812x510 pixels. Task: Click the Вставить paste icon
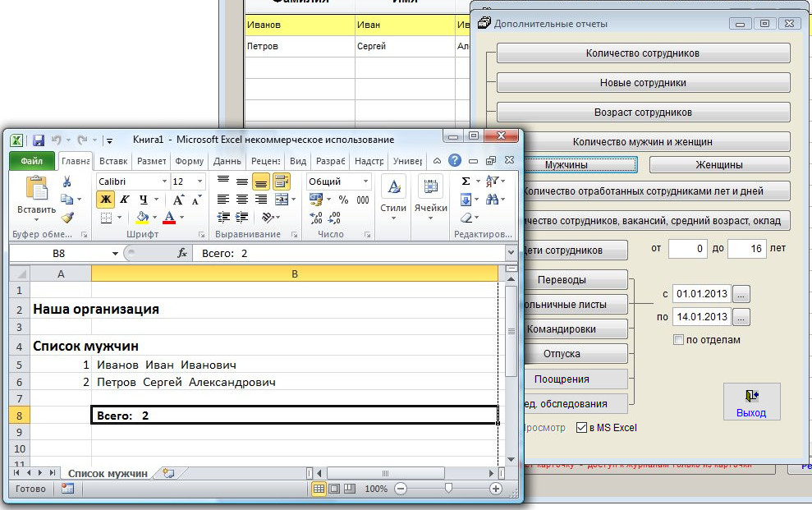[x=36, y=188]
